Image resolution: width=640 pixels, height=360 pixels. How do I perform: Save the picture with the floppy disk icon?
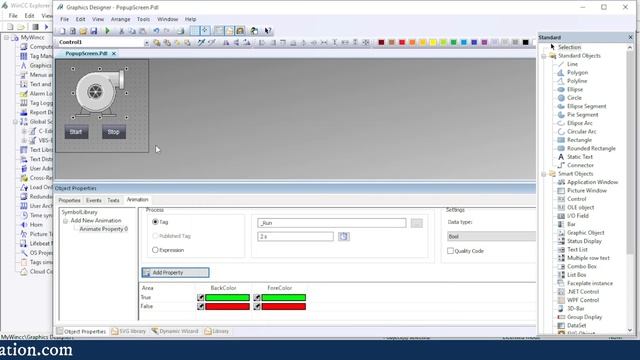click(x=93, y=31)
